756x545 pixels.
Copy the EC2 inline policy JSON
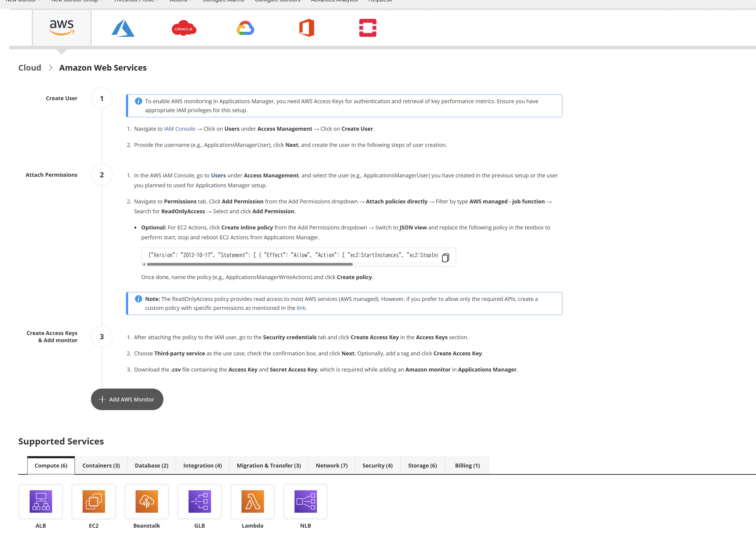[445, 258]
